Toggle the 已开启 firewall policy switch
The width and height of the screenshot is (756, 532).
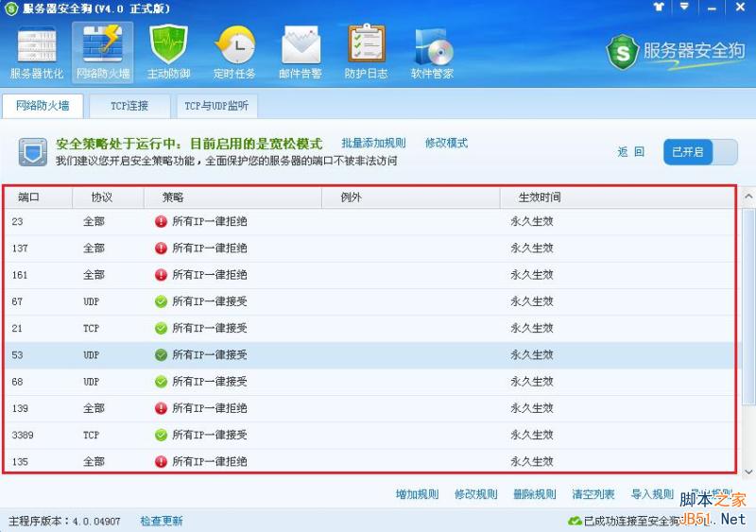pos(700,152)
